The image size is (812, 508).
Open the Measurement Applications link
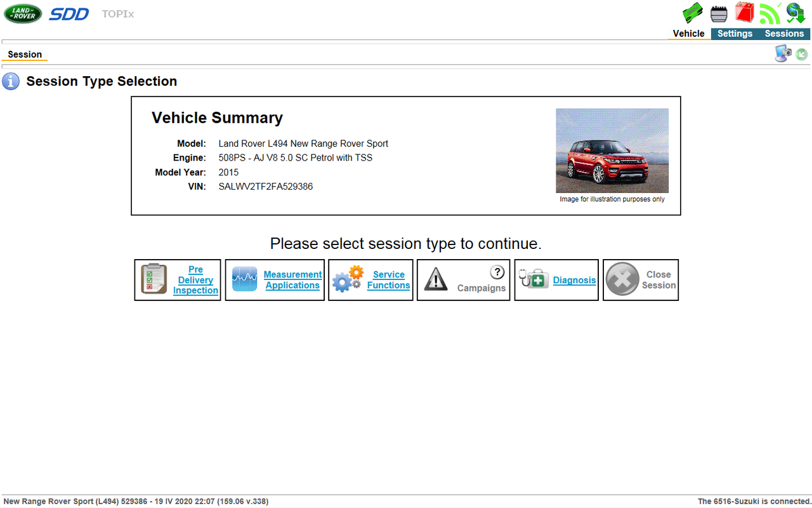click(292, 280)
